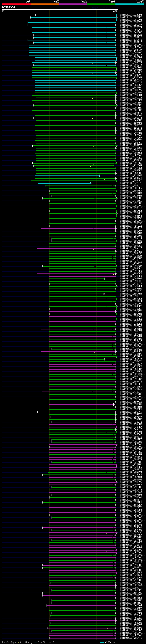Select label UniRef100_Q2RBK2
Screen dimensions: 146x644
[x=131, y=371]
